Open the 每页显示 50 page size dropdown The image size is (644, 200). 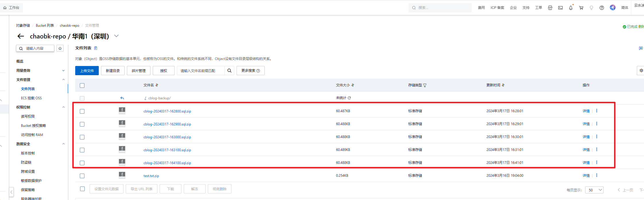click(x=594, y=190)
